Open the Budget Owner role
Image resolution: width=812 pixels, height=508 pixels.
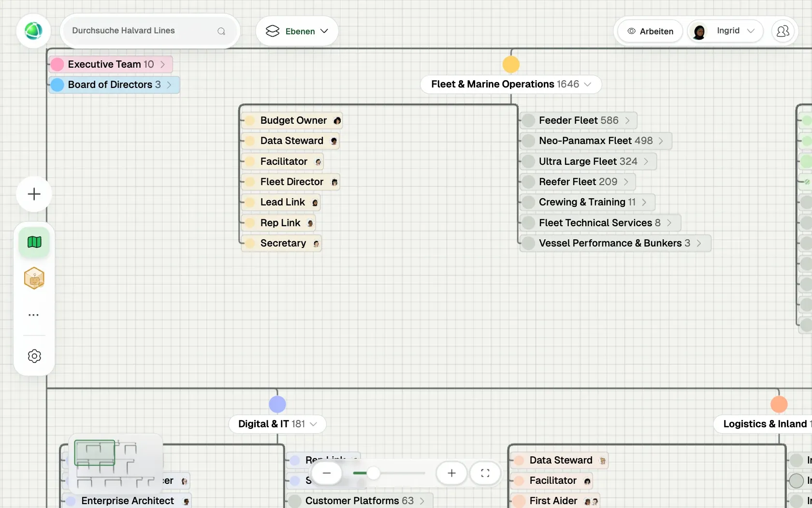pos(292,120)
